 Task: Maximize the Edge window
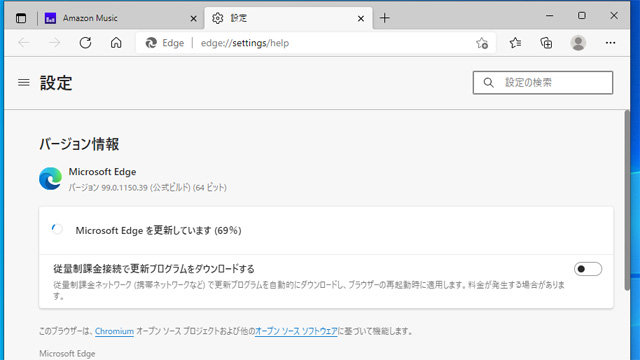click(x=582, y=16)
